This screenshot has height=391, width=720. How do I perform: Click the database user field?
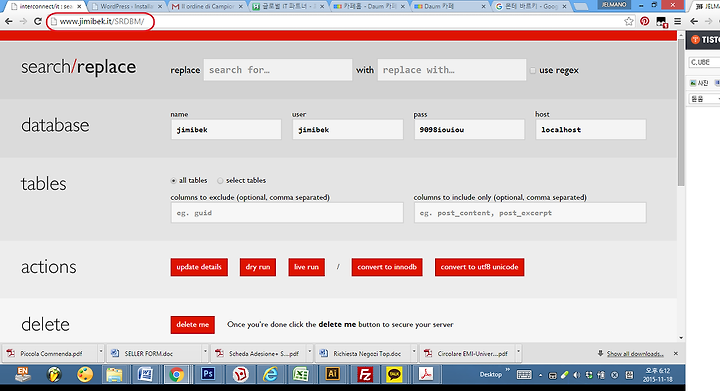[348, 129]
